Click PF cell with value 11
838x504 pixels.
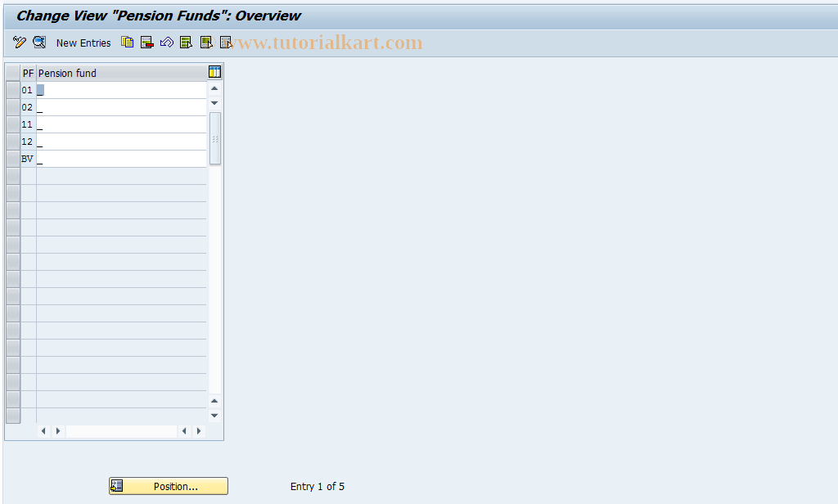tap(29, 124)
